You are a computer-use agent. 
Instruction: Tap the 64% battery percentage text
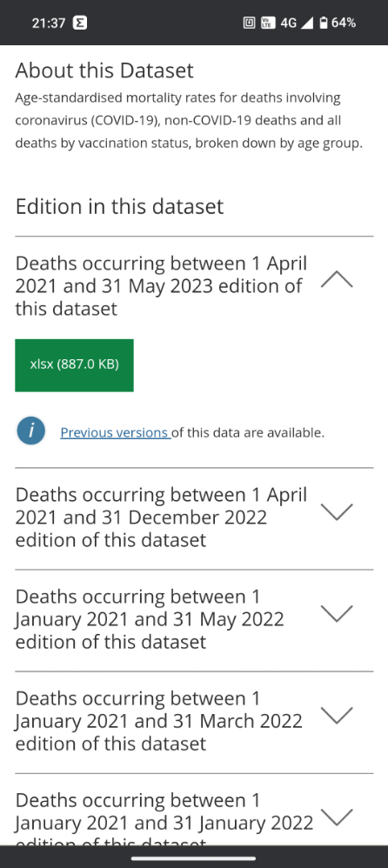point(344,23)
